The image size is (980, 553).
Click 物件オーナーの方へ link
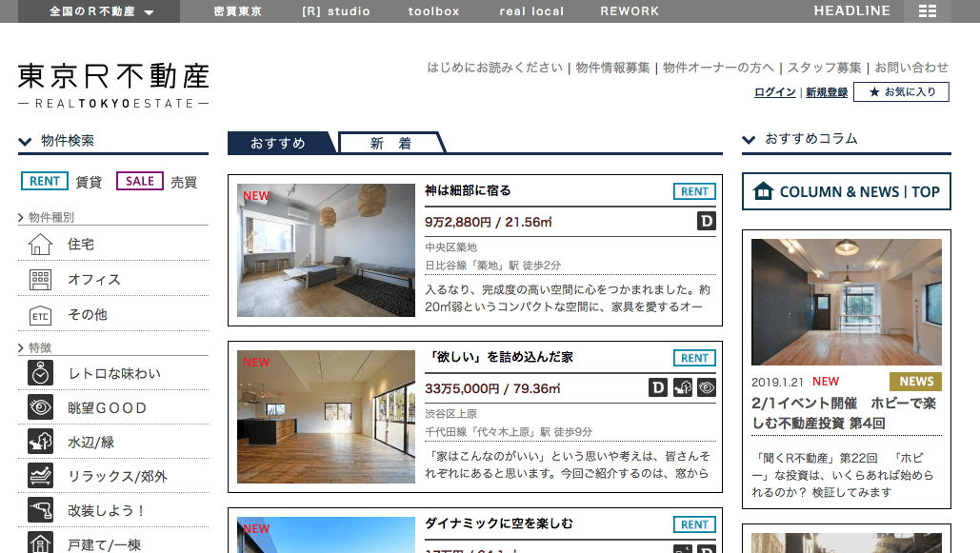718,68
